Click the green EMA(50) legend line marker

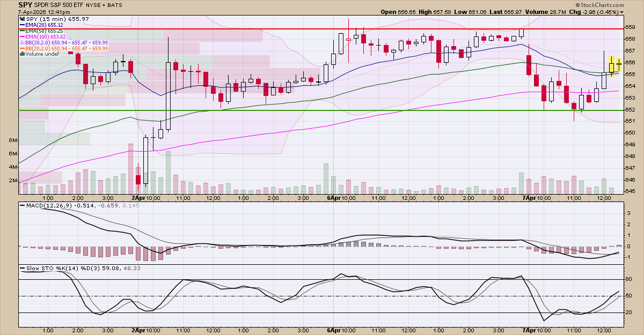click(22, 31)
